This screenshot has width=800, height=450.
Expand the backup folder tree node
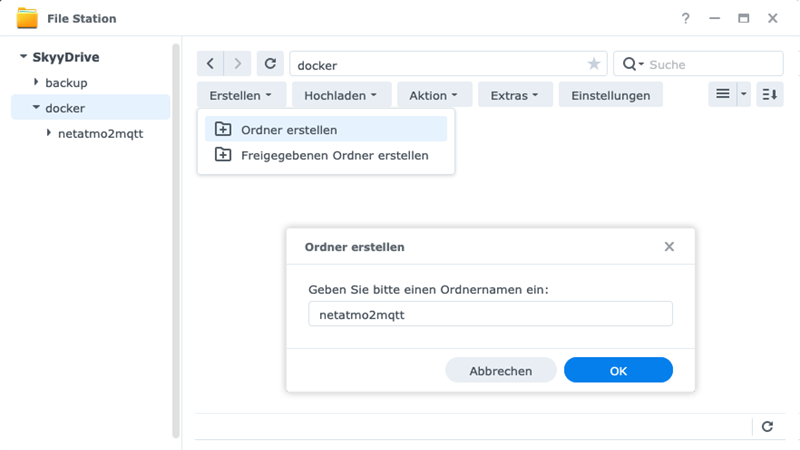36,82
